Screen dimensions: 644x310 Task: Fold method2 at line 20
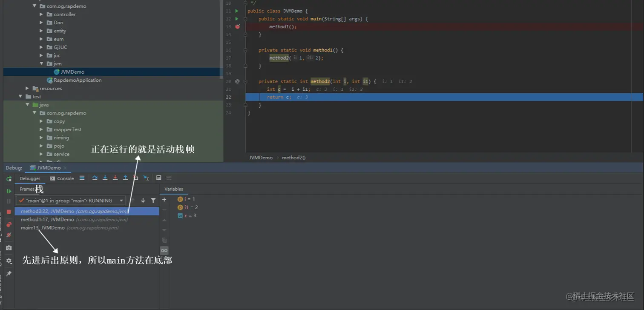(245, 81)
